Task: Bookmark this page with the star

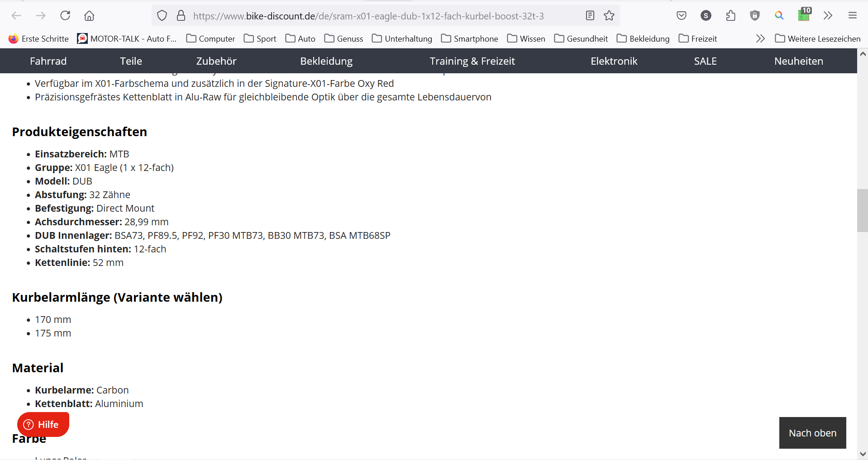Action: pyautogui.click(x=609, y=16)
